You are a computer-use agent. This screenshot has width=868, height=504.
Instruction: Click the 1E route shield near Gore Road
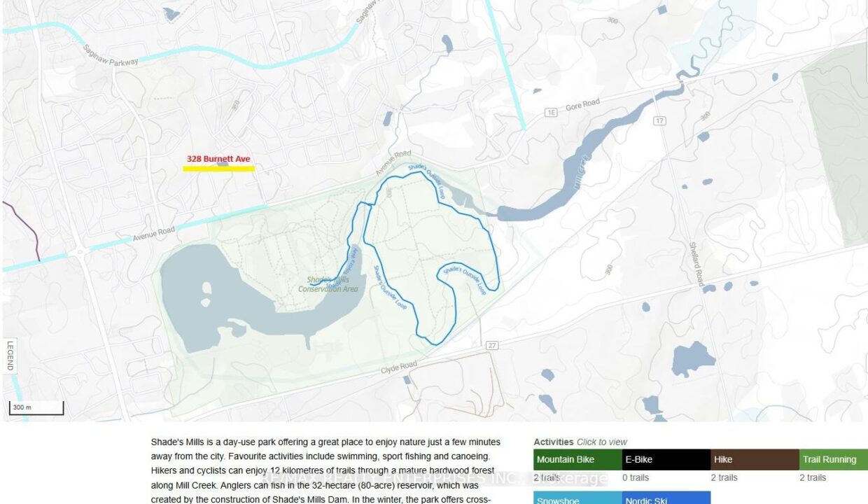[554, 112]
